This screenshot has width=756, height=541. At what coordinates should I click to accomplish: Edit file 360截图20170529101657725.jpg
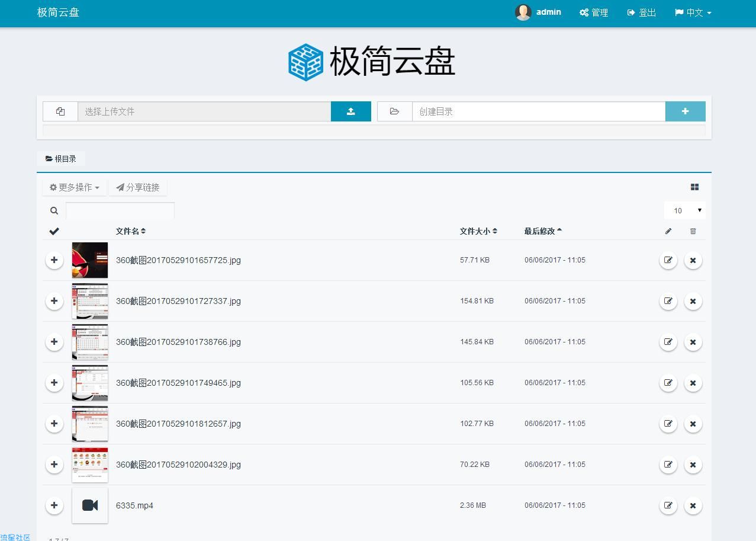(x=668, y=260)
